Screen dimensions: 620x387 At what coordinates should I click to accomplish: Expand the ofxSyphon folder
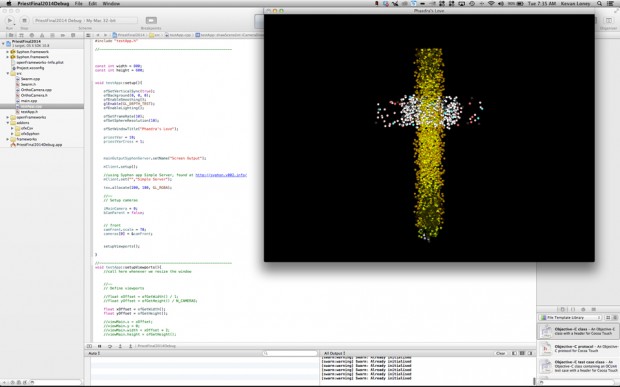[x=13, y=134]
